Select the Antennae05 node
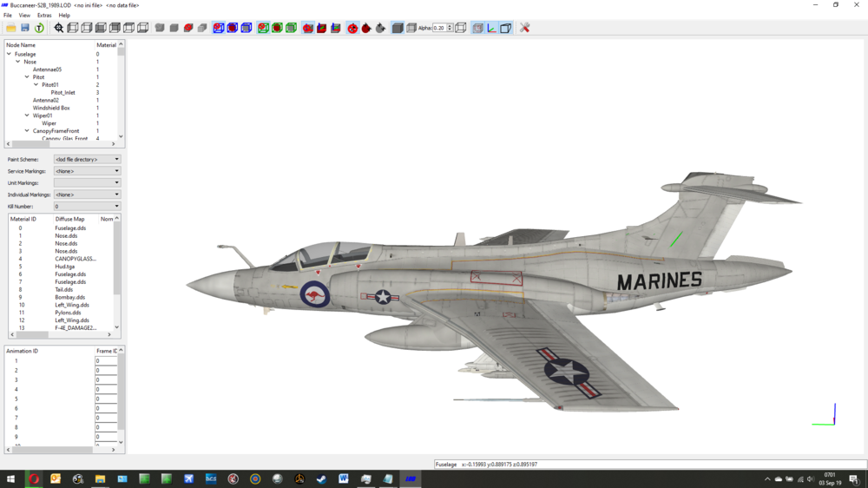Viewport: 868px width, 488px height. pos(47,69)
